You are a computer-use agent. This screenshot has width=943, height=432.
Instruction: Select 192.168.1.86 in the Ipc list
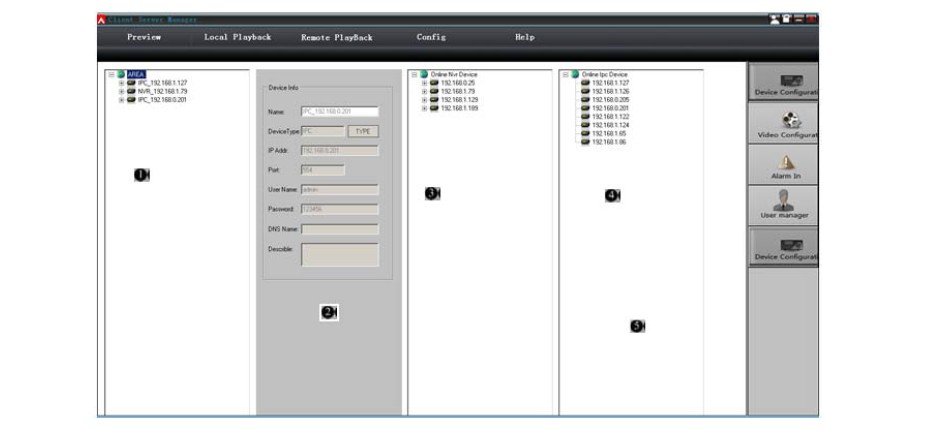(x=609, y=142)
